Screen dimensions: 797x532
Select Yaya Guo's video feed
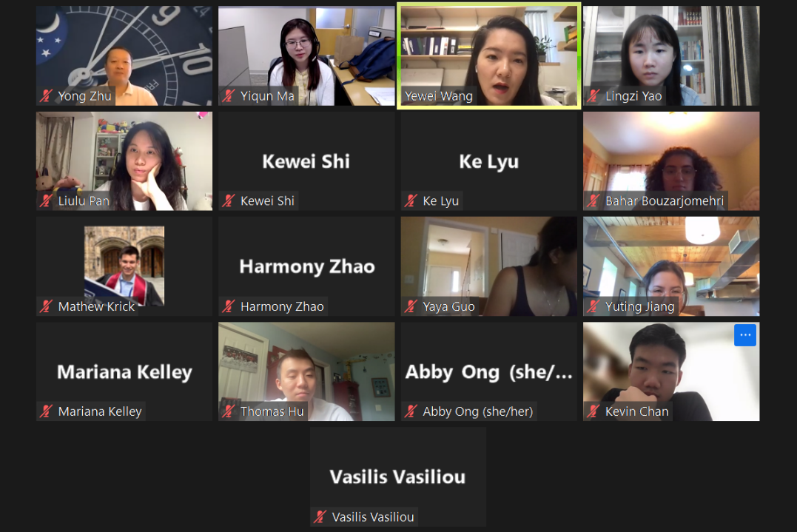tap(489, 266)
